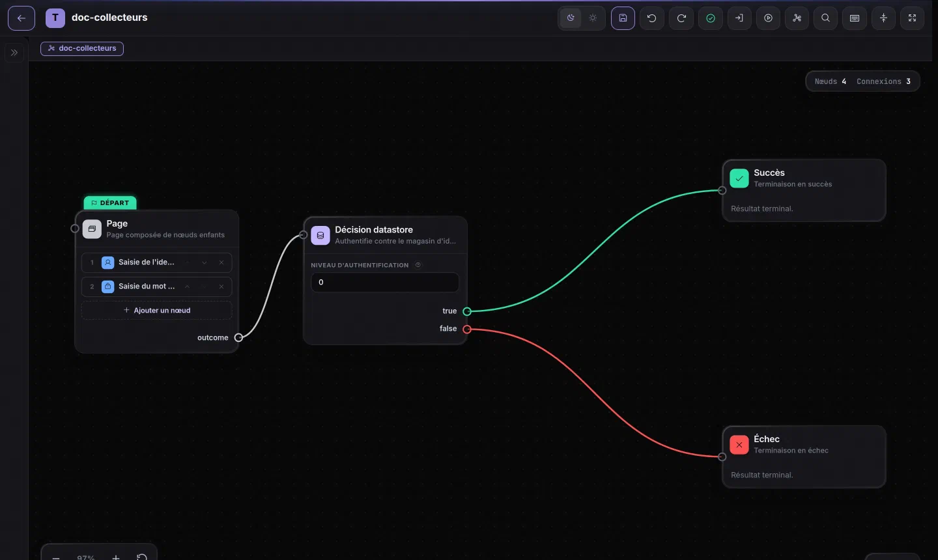The height and width of the screenshot is (560, 938).
Task: Undo the last change
Action: [x=652, y=18]
